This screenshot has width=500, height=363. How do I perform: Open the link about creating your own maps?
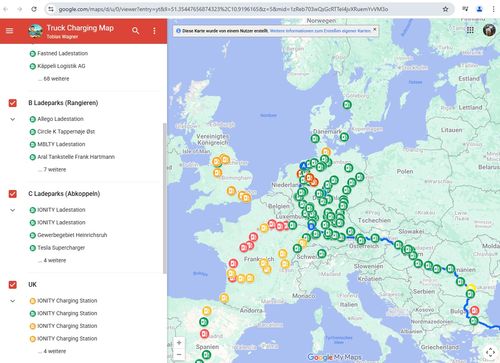320,31
